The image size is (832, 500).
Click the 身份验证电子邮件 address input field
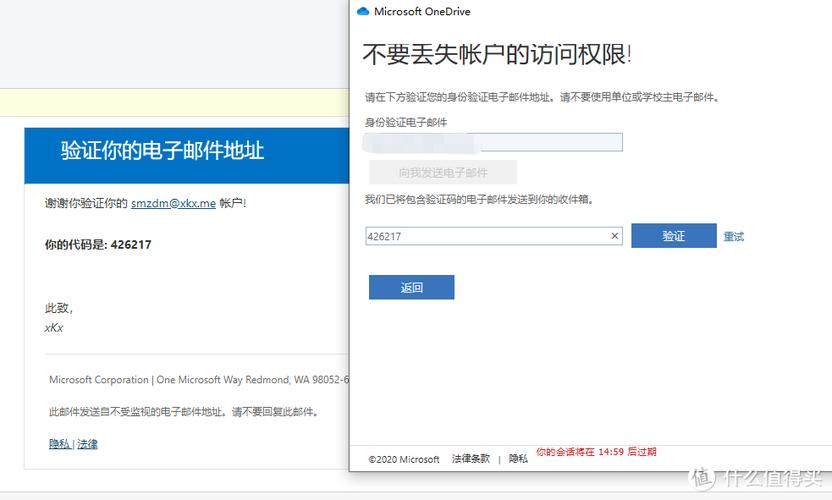493,142
